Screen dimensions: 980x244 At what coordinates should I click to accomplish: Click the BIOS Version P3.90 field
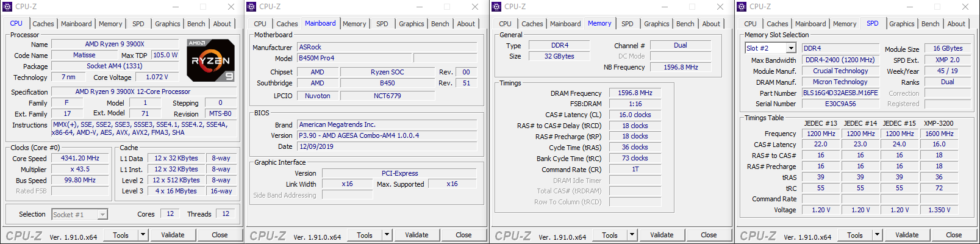(x=387, y=135)
